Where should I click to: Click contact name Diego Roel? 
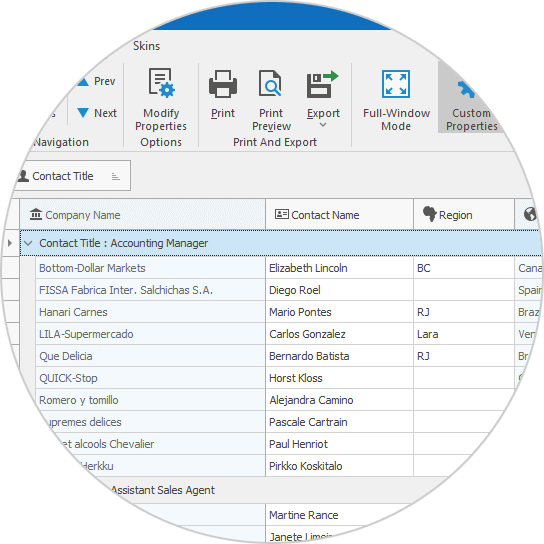point(295,290)
